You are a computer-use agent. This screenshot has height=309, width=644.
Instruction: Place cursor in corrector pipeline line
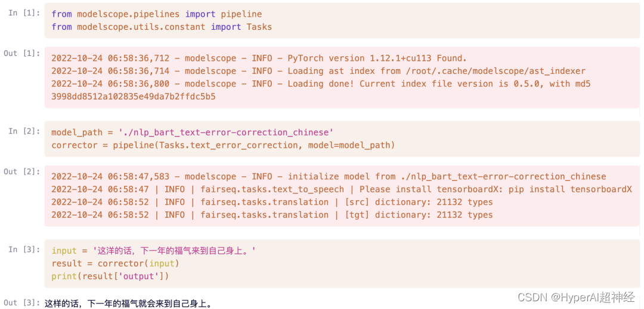point(223,145)
